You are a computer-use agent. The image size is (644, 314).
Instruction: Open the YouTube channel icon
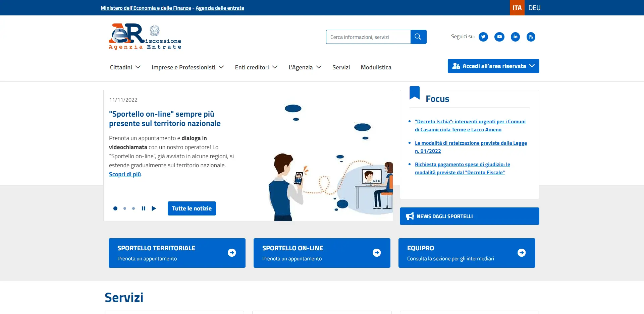(499, 37)
